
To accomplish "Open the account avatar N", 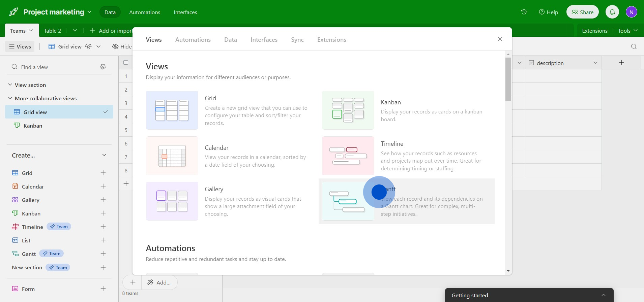I will [x=631, y=12].
